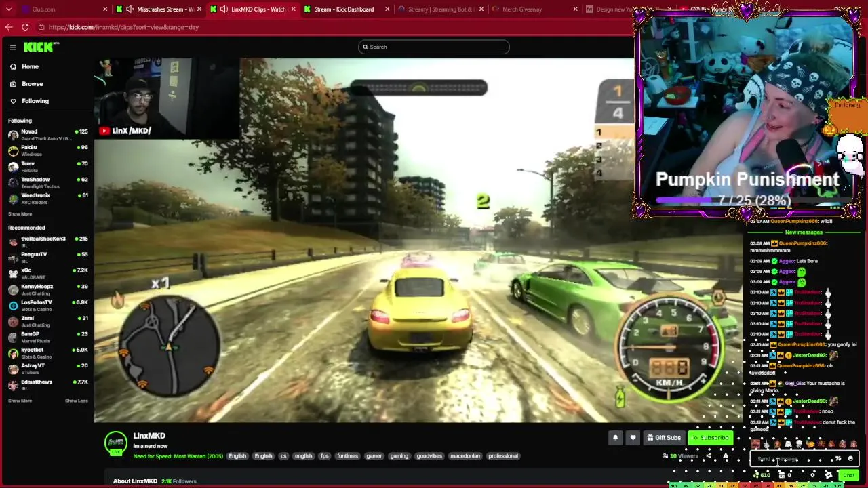
Task: Unmute the Misstrashes Stream tab speaker icon
Action: click(130, 9)
